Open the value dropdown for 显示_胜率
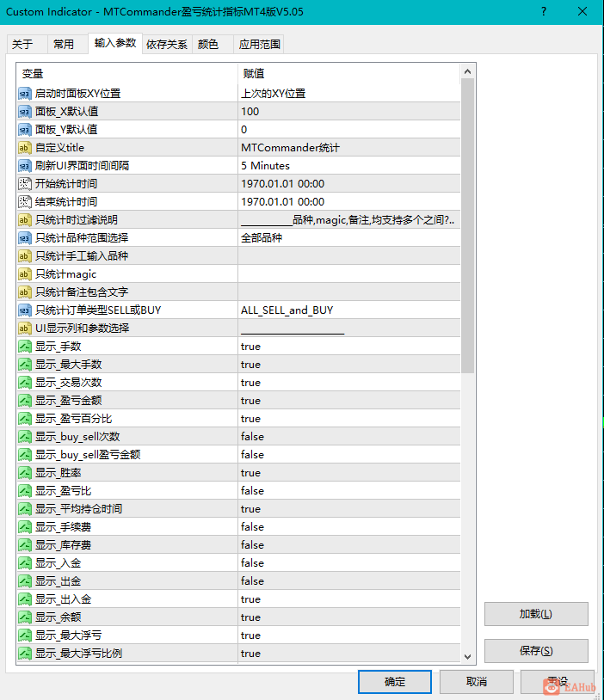604x700 pixels. (x=349, y=473)
